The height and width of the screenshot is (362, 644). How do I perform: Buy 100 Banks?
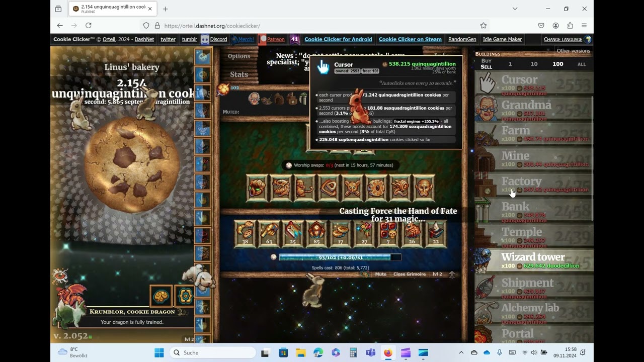click(534, 210)
